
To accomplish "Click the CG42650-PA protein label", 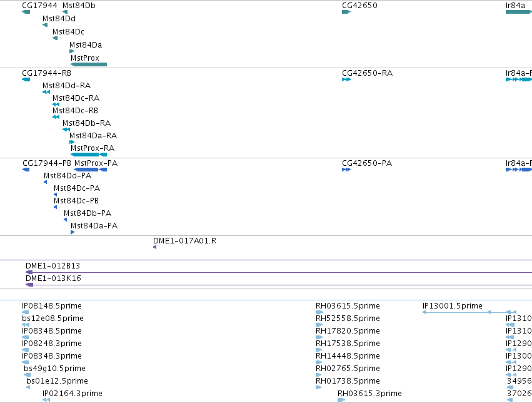I will click(x=367, y=163).
